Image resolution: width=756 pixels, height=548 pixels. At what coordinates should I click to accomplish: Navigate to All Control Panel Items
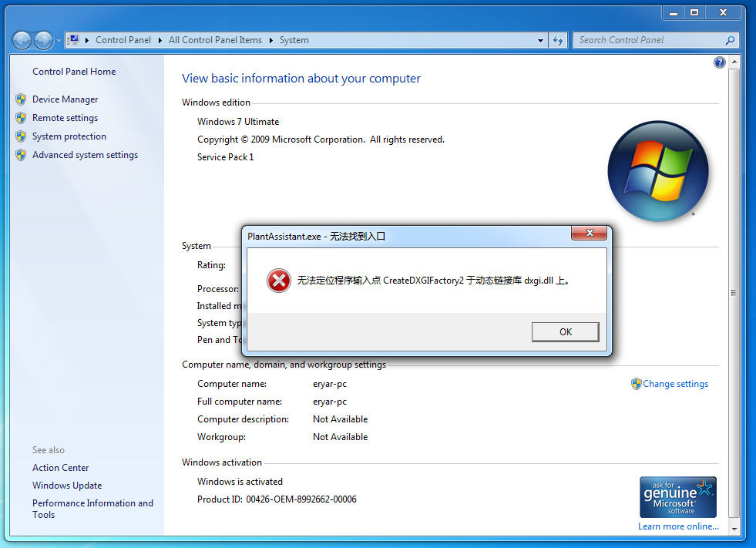pos(214,40)
